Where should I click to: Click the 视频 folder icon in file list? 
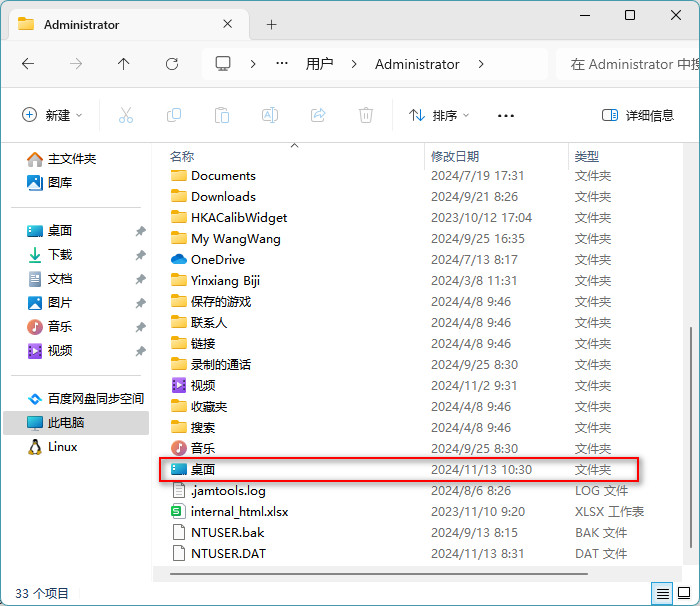coord(179,385)
